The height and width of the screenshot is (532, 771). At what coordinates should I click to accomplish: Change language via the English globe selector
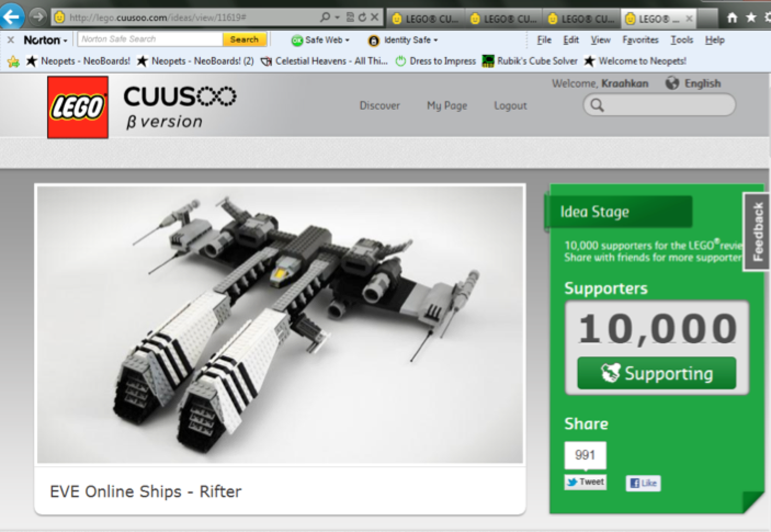(693, 83)
